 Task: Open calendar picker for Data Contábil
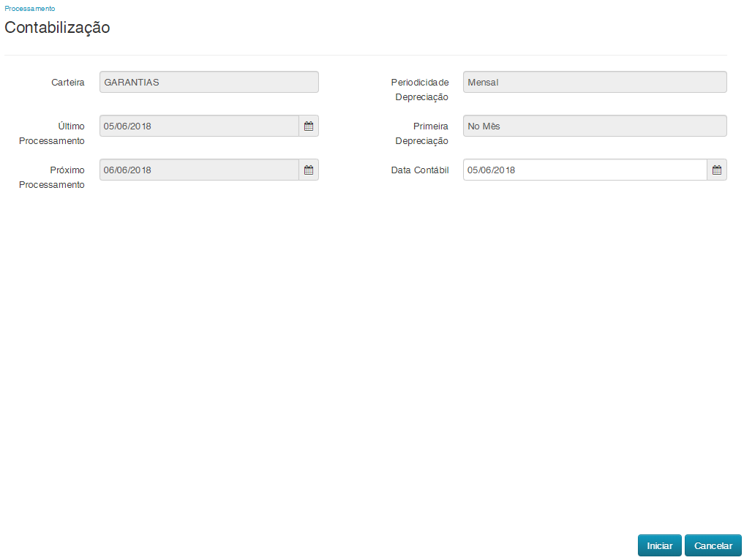(x=716, y=170)
